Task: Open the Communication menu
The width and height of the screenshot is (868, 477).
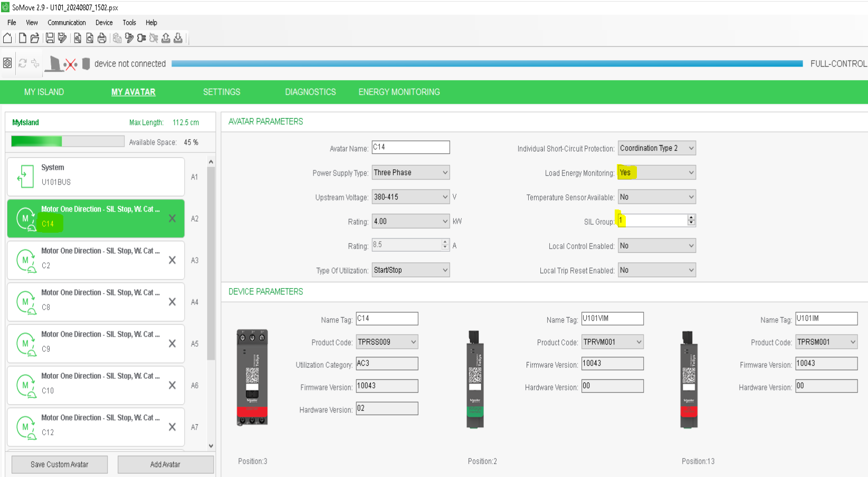Action: click(x=66, y=23)
